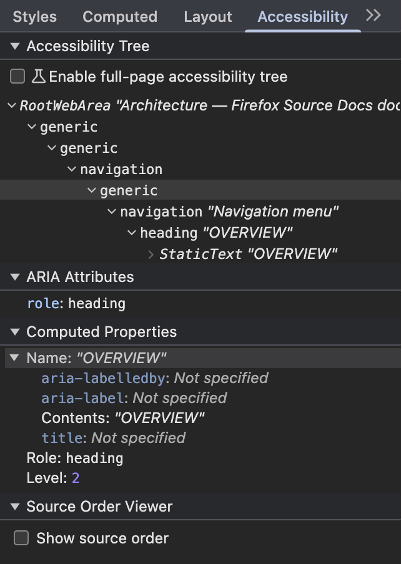Viewport: 402px width, 564px height.
Task: Enable the Show source order checkbox
Action: click(x=21, y=538)
